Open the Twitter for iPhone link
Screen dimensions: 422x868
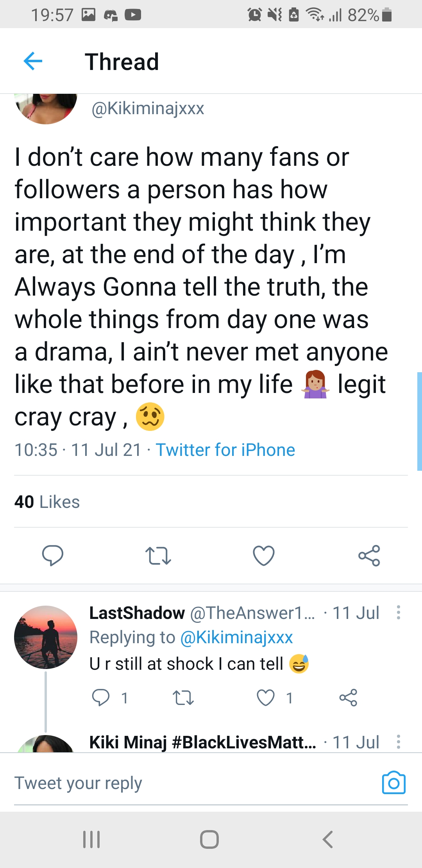(225, 450)
